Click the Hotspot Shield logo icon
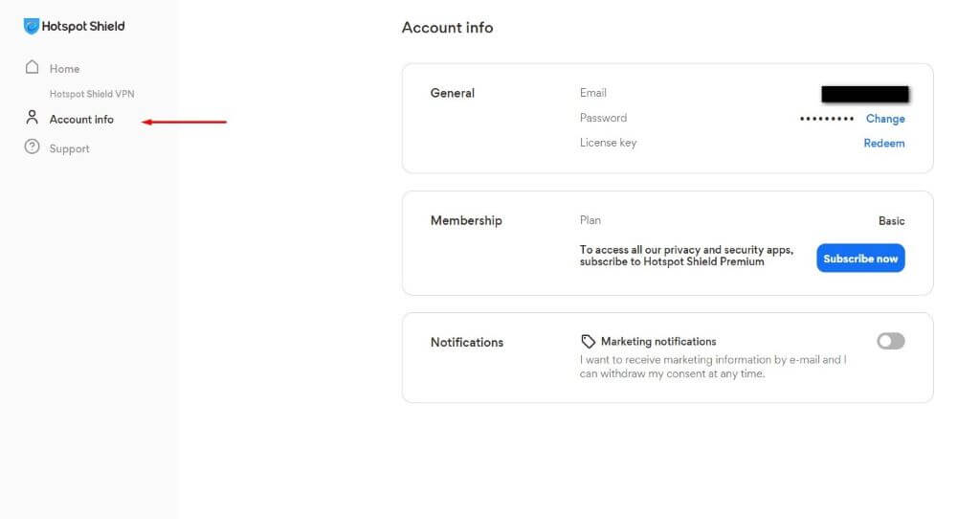 32,27
